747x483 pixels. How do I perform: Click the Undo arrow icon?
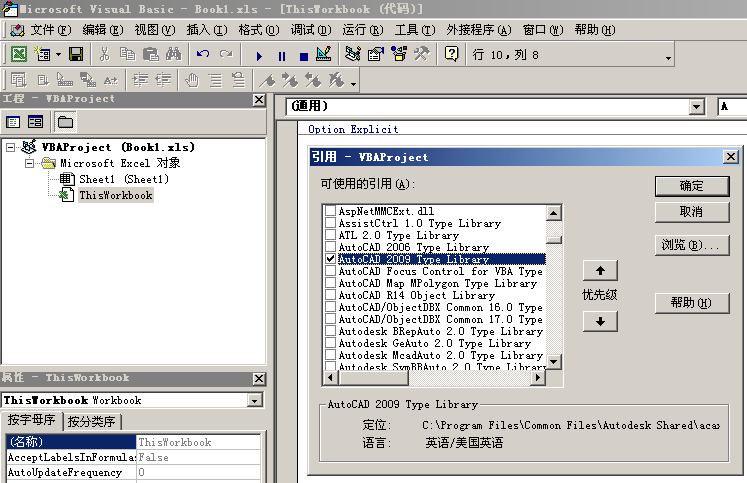(203, 54)
